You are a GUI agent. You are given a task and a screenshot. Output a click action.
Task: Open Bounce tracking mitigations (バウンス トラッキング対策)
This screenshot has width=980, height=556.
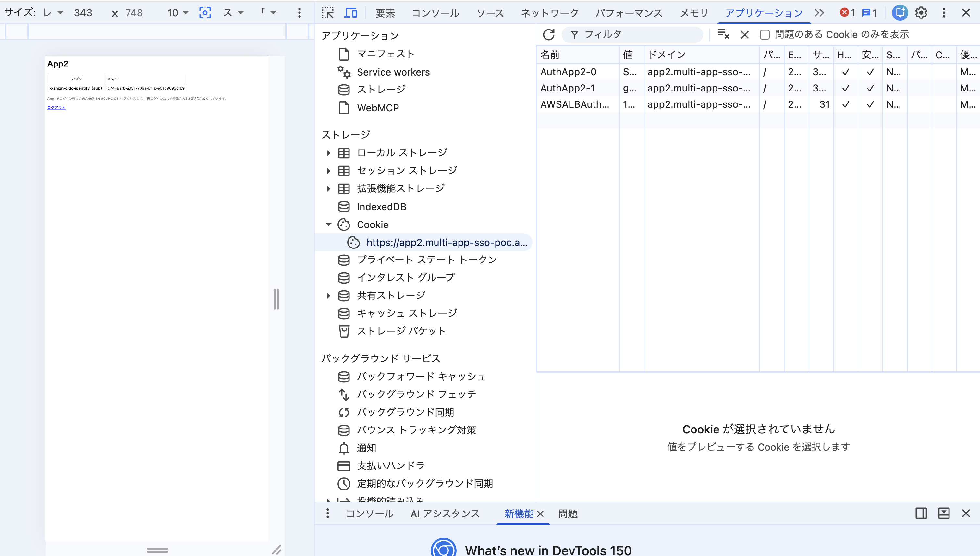coord(407,430)
